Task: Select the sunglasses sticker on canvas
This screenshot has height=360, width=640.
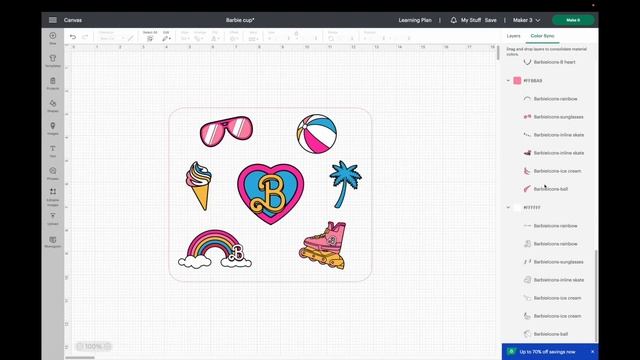Action: 226,131
